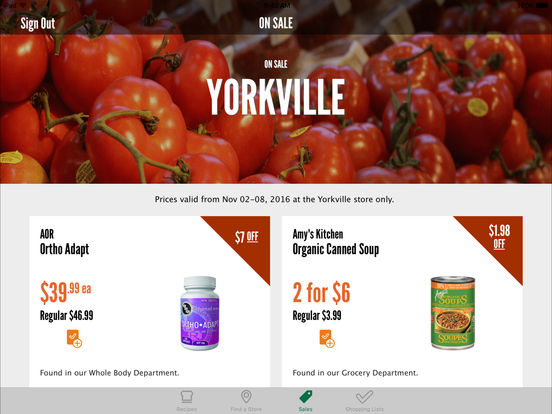
Task: Open the Find a Store tab
Action: pos(246,401)
